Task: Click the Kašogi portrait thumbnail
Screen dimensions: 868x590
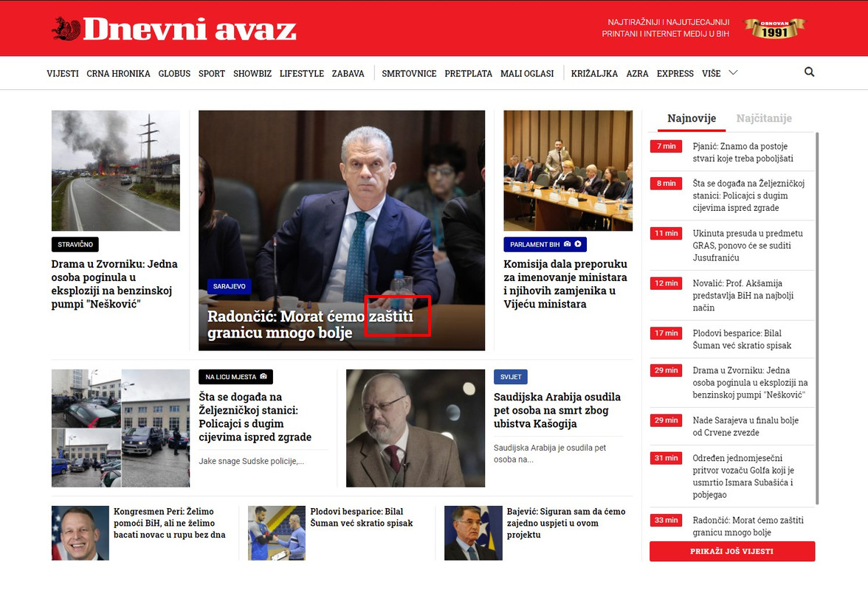Action: 415,428
